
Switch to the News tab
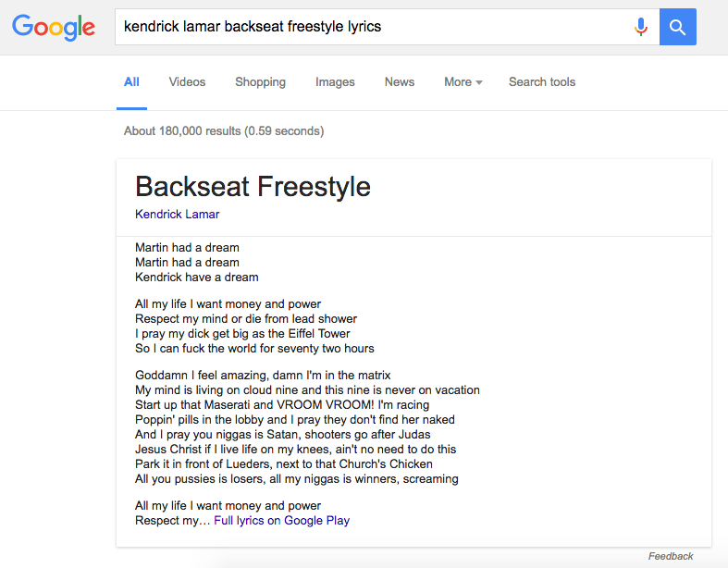400,82
